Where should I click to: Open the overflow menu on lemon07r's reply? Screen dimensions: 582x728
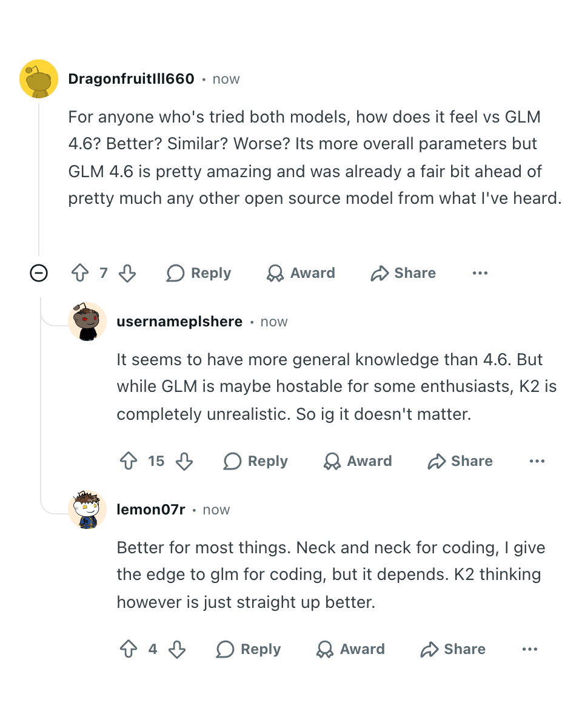pos(529,649)
